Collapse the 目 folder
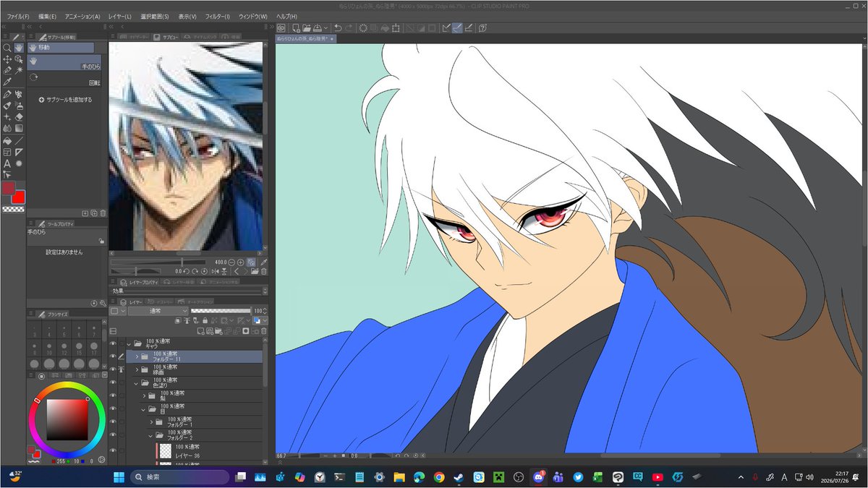This screenshot has width=868, height=488. [x=144, y=409]
